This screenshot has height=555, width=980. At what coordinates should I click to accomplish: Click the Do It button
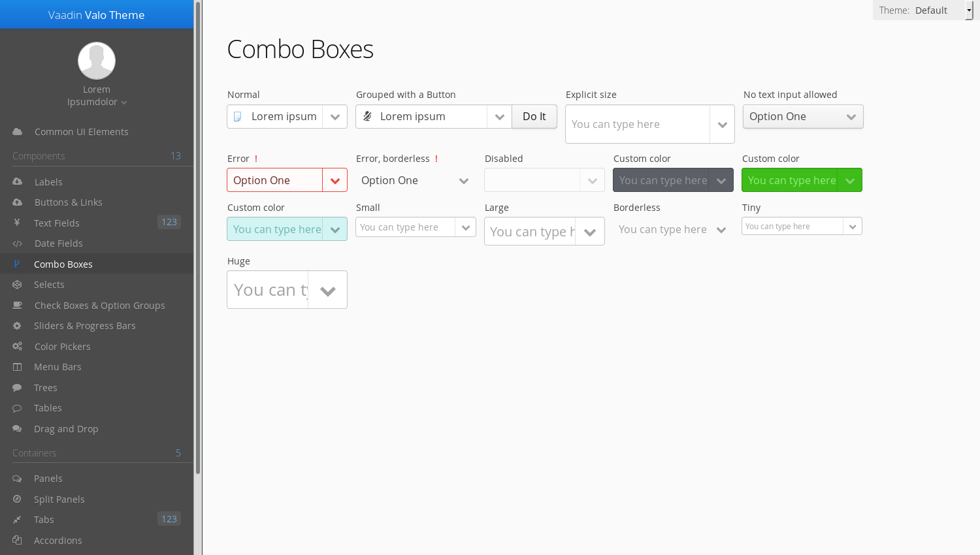tap(534, 116)
